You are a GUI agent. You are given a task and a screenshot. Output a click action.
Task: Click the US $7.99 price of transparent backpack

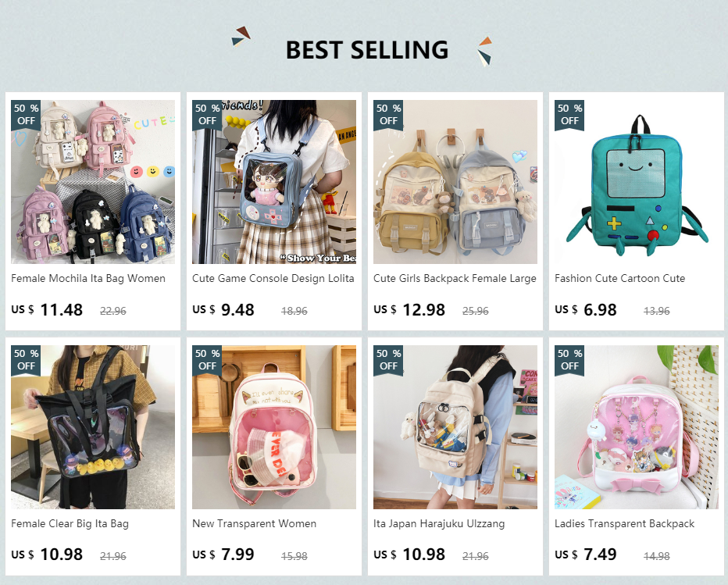point(223,555)
